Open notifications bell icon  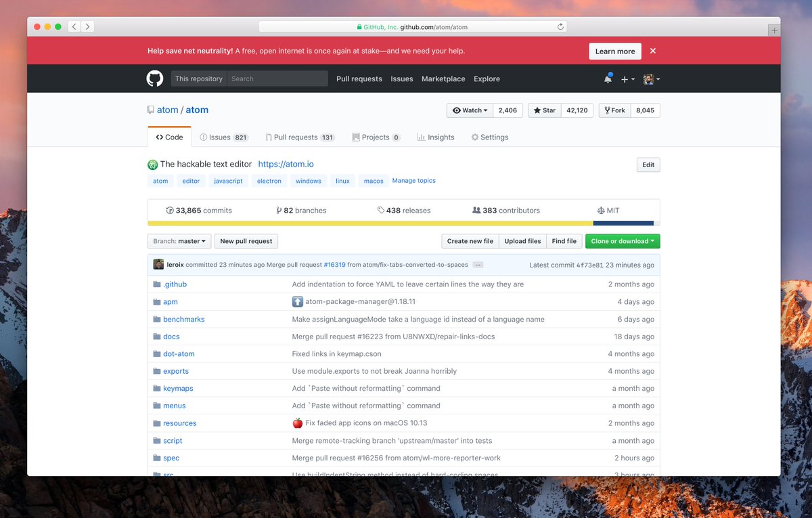click(608, 79)
